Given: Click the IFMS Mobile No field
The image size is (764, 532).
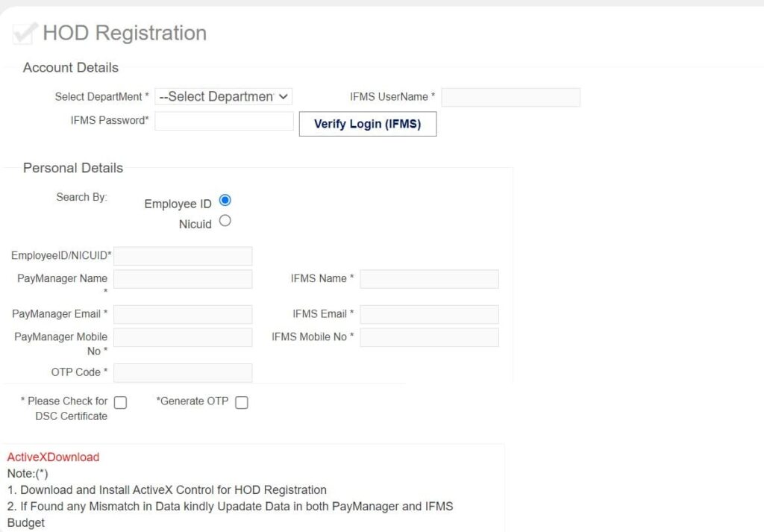Looking at the screenshot, I should point(429,337).
